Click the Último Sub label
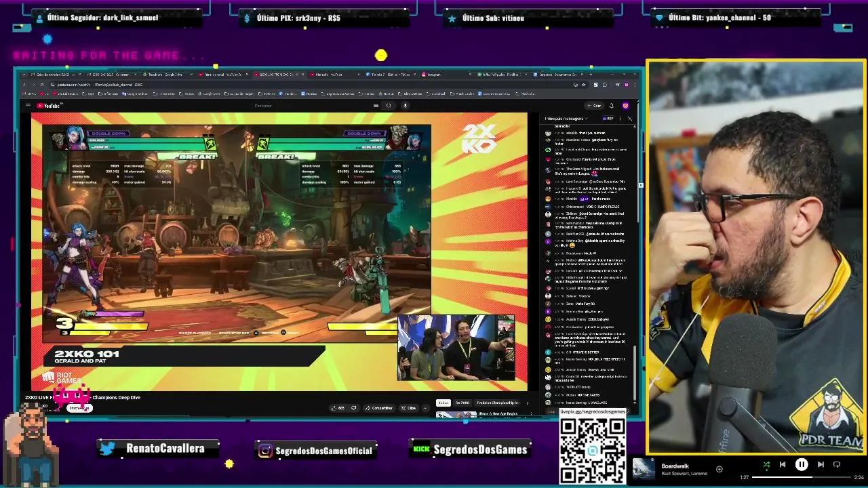Viewport: 868px width, 488px height. (x=493, y=18)
